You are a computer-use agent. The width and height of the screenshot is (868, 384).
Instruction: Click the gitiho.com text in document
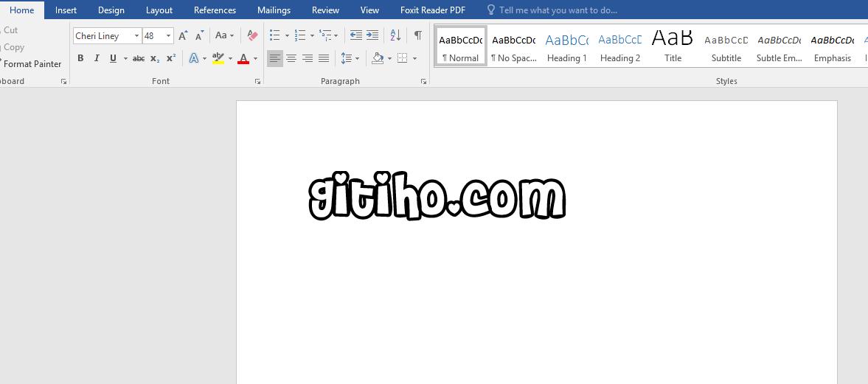click(437, 197)
